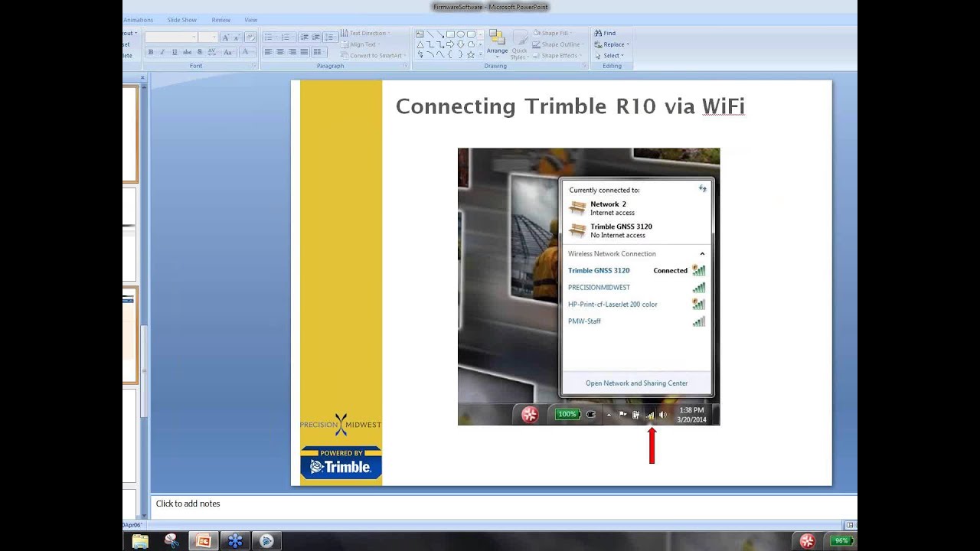Toggle Strikethrough (abc) formatting
980x551 pixels.
(187, 52)
